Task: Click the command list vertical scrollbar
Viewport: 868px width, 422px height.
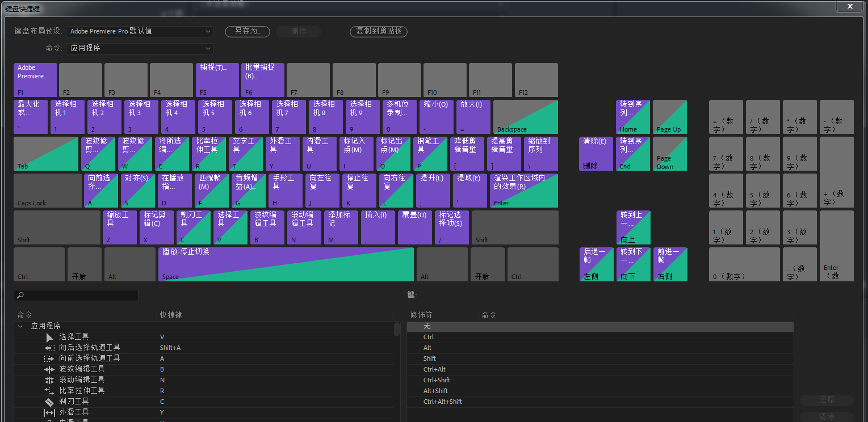Action: [x=397, y=330]
